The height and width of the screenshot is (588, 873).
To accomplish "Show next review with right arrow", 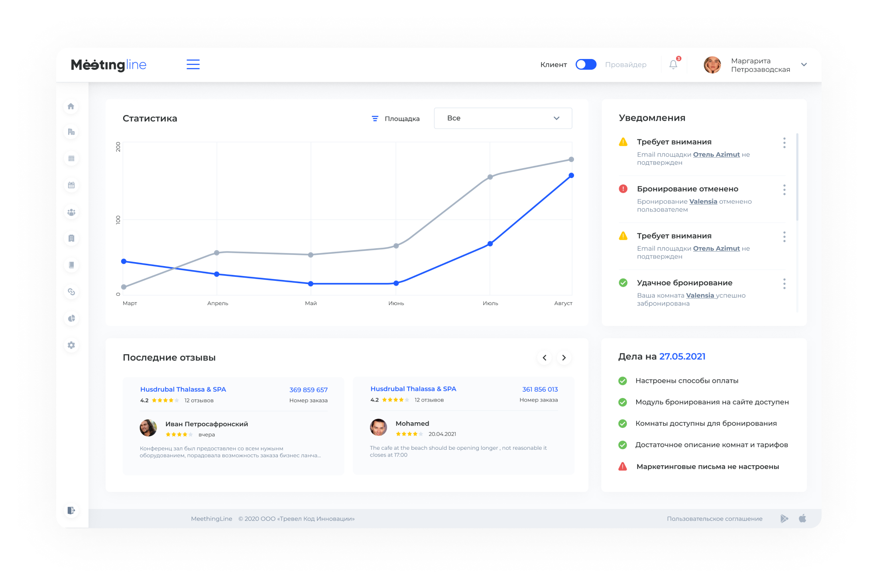I will [564, 358].
